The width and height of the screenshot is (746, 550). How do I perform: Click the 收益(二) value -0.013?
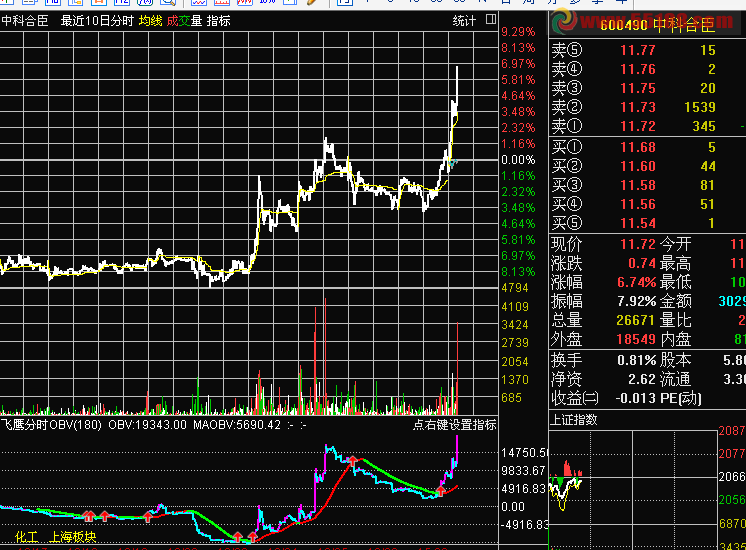pos(635,398)
